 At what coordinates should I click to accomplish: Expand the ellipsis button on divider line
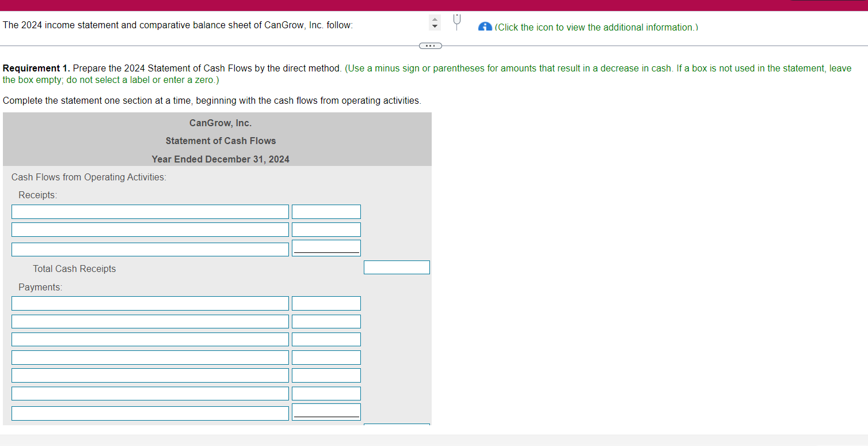pos(430,46)
